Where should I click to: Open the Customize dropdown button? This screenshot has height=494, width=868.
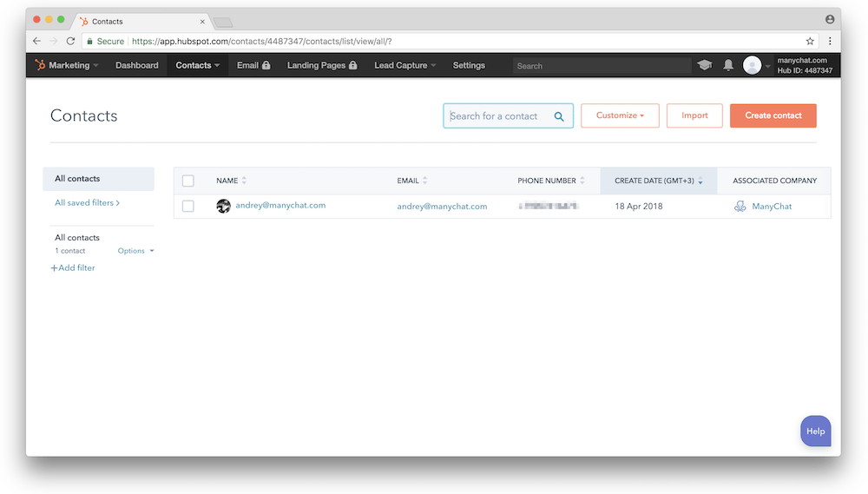tap(620, 115)
